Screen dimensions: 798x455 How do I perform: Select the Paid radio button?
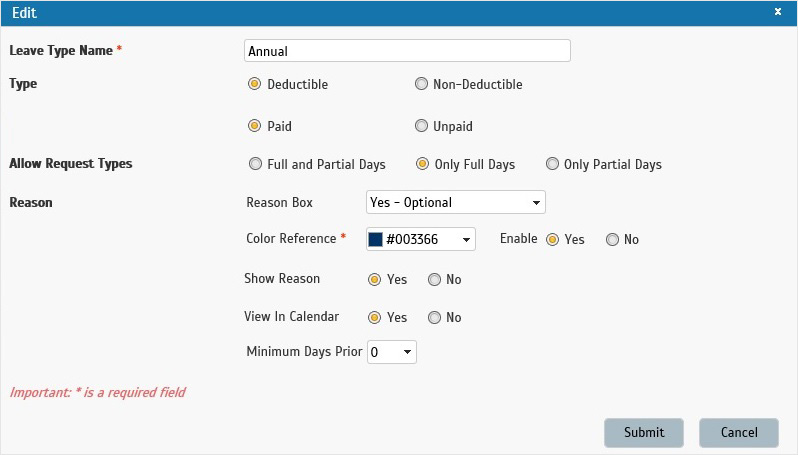[254, 126]
